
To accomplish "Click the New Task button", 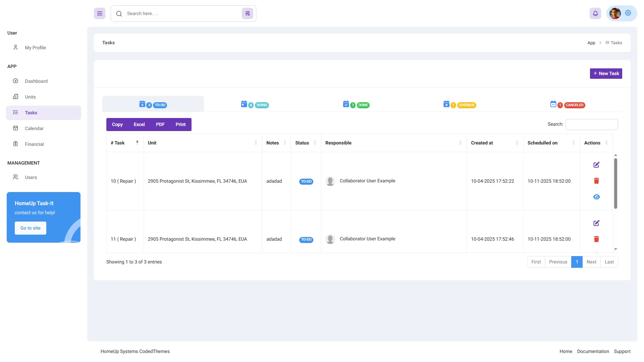I will 606,73.
